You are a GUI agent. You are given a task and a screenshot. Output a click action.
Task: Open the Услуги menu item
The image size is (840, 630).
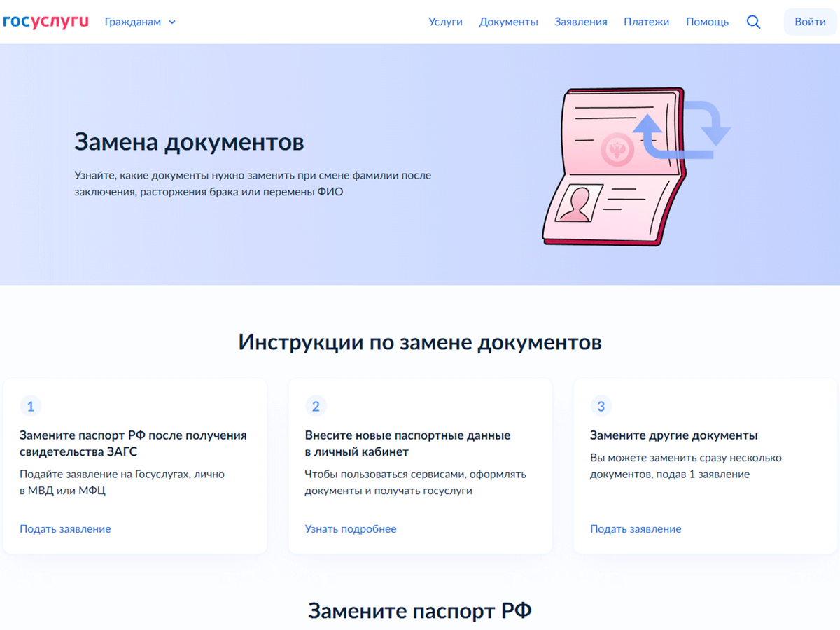point(446,22)
